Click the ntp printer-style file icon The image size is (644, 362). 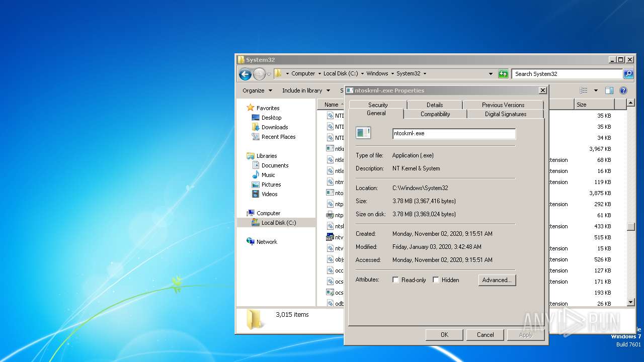click(x=330, y=215)
